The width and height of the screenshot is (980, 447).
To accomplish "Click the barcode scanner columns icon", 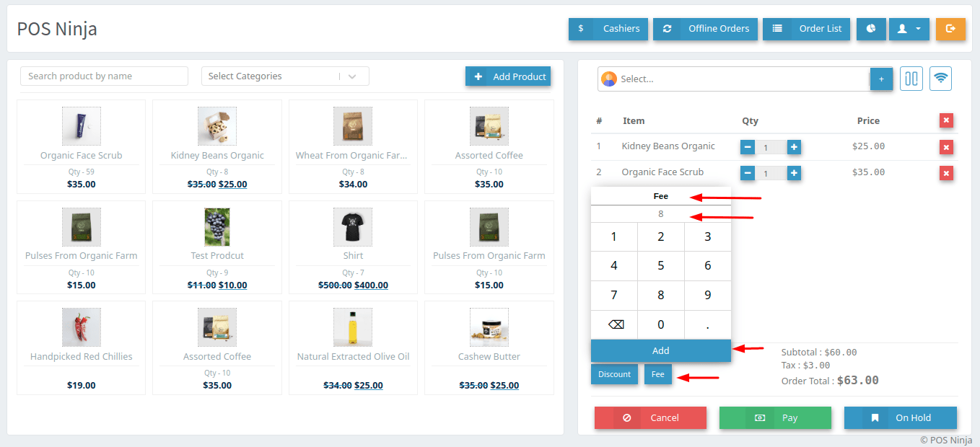I will point(911,79).
